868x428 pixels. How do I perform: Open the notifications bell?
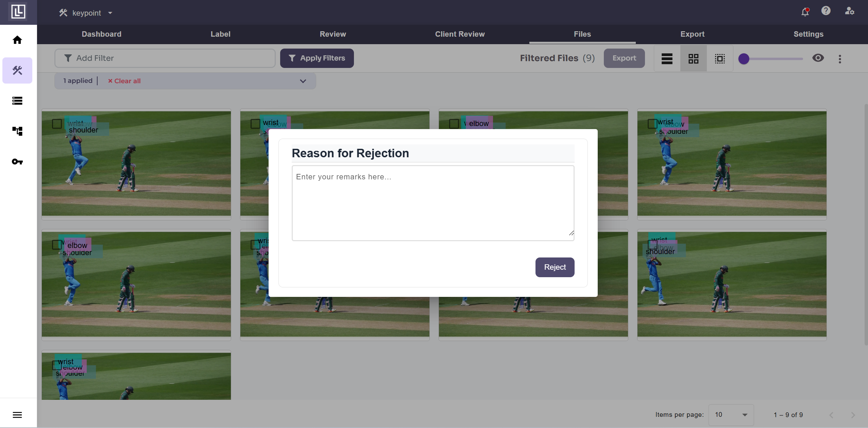click(805, 12)
